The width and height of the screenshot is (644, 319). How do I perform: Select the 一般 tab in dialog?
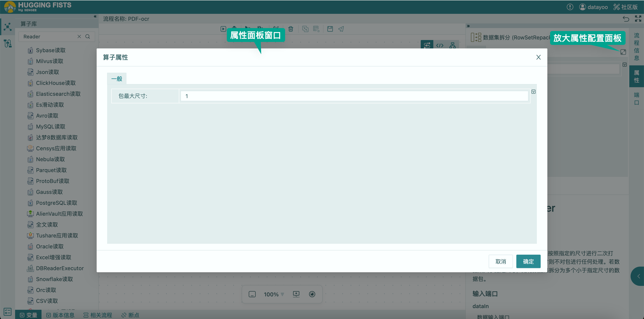117,79
